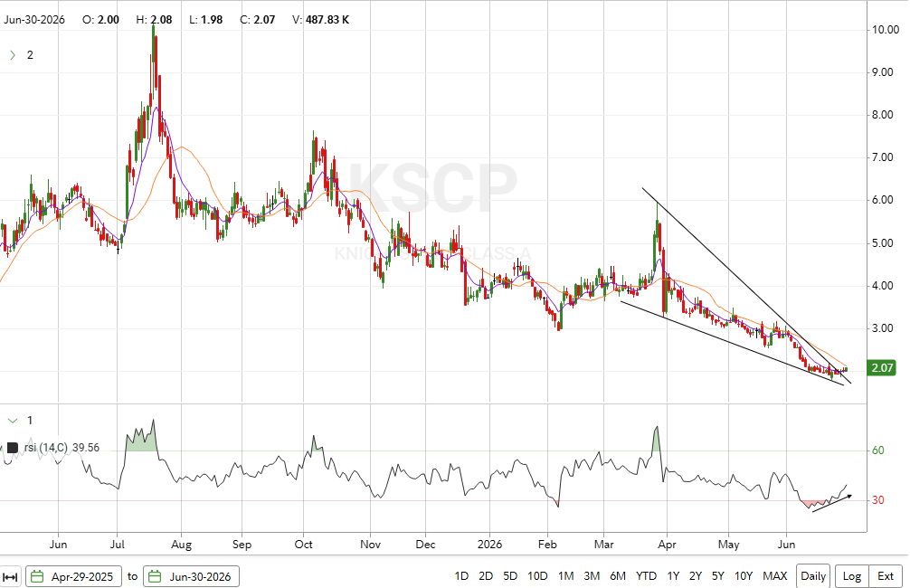Select the 3M range
910x588 pixels.
(592, 576)
